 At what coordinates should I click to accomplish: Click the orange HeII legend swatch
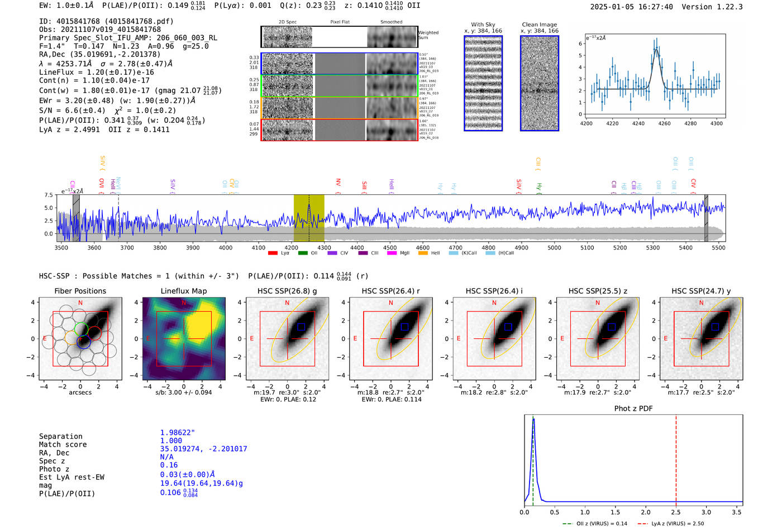click(423, 253)
